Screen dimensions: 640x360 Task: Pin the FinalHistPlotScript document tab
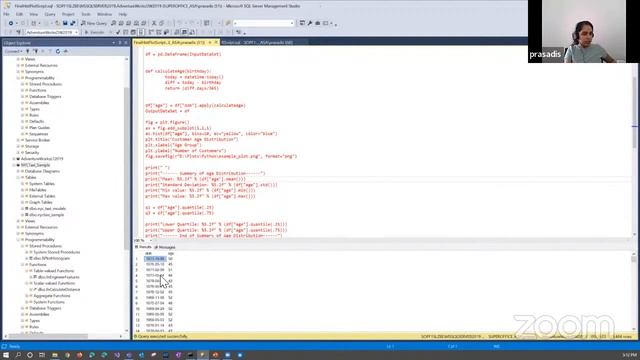(210, 42)
